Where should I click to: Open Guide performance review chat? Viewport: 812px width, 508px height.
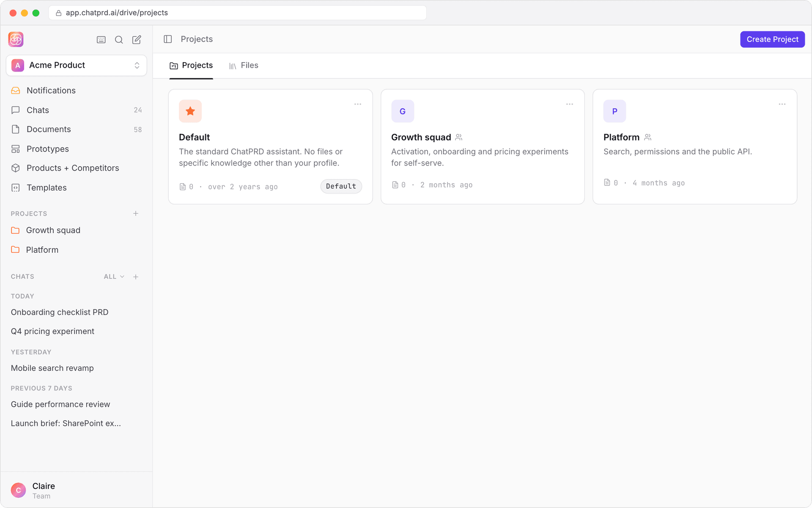tap(60, 404)
